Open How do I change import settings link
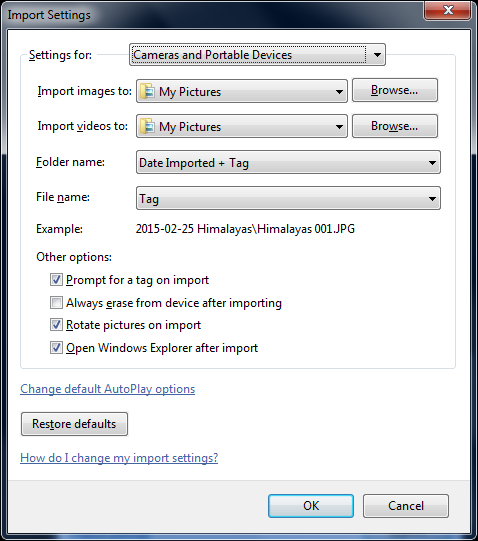This screenshot has height=541, width=478. click(119, 458)
